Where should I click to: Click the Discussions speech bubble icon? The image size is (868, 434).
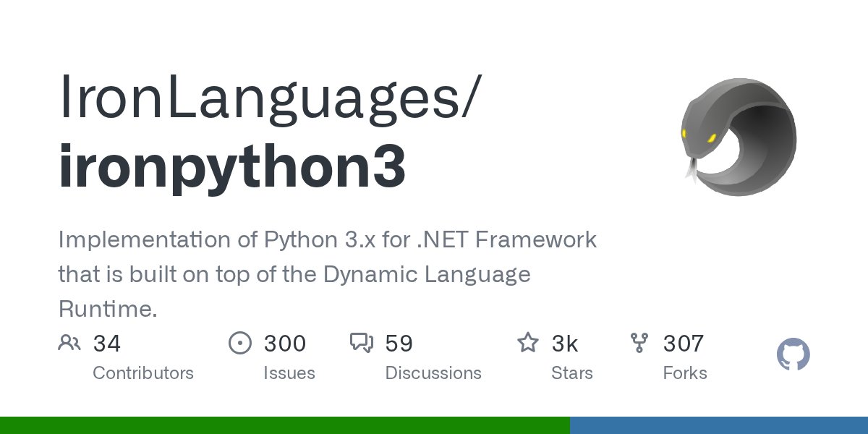pyautogui.click(x=362, y=343)
